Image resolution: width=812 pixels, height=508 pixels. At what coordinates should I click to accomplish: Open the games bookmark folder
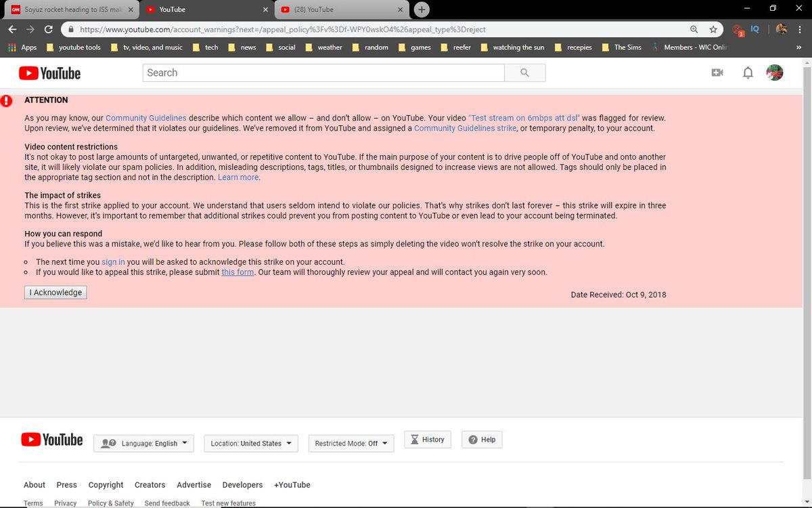(x=414, y=47)
